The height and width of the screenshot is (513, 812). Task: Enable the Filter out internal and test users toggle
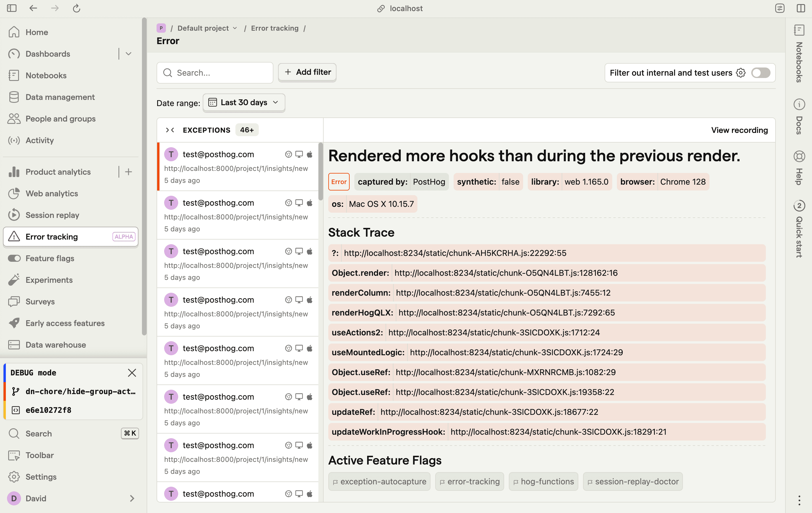point(760,72)
